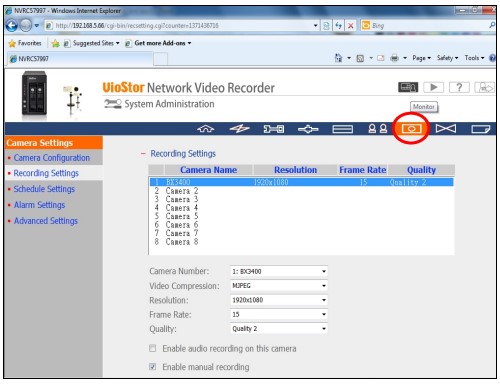This screenshot has height=386, width=500.
Task: Collapse the Recording Settings section
Action: click(x=143, y=154)
